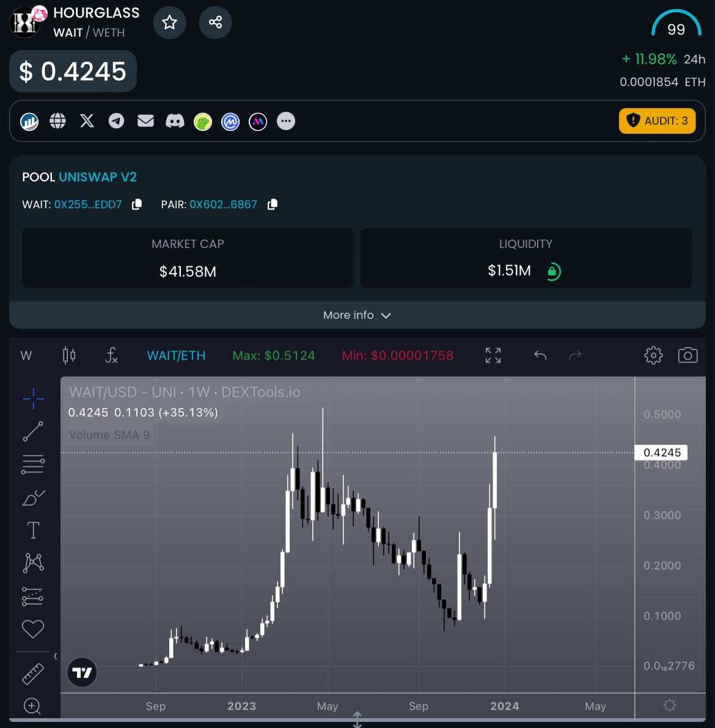Toggle the Volume SMA 9 indicator legend

pyautogui.click(x=109, y=435)
